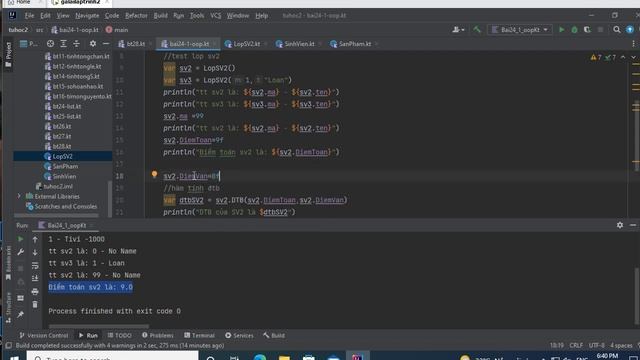Print Run console output
Screen dimensions: 640x360
[x=35, y=291]
